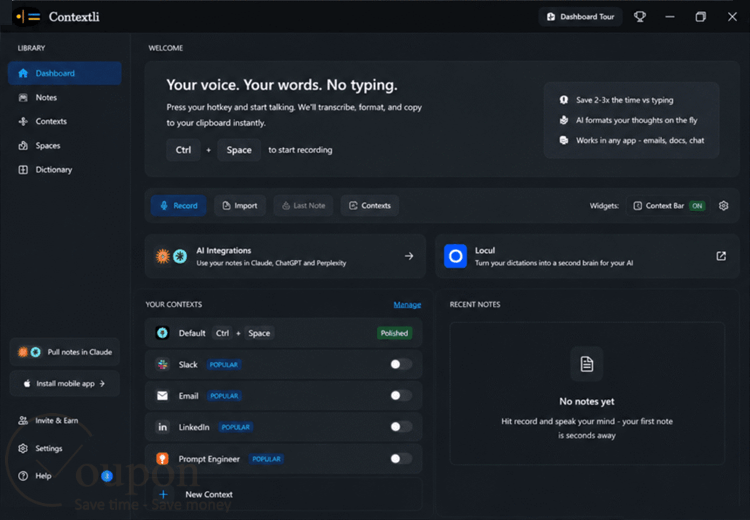Click the empty notes document icon
This screenshot has width=750, height=520.
[587, 364]
